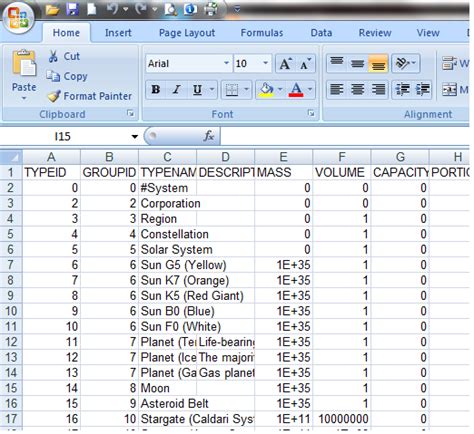Open the Customize Quick Access Toolbar arrow
Viewport: 474px width, 434px height.
click(x=237, y=9)
